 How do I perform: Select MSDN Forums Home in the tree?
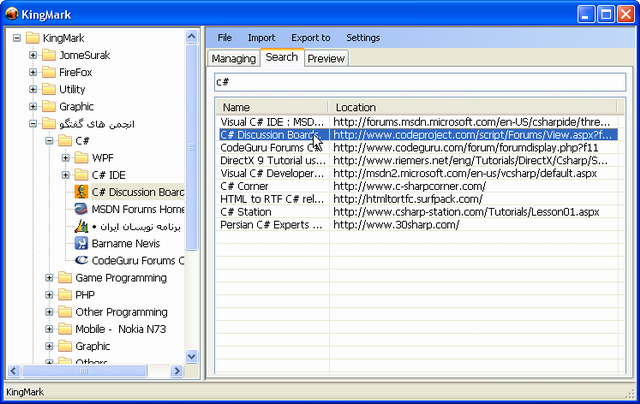coord(138,209)
